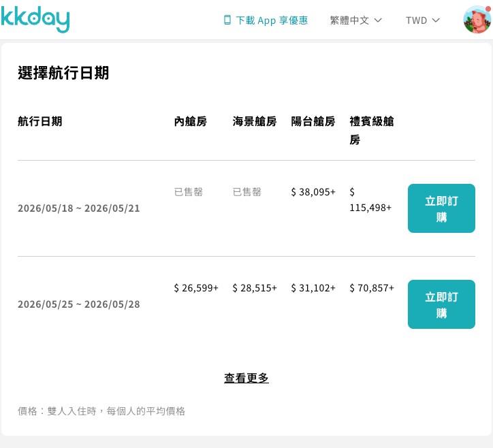Click the $ 115,498+ suite cabin price

pos(370,199)
